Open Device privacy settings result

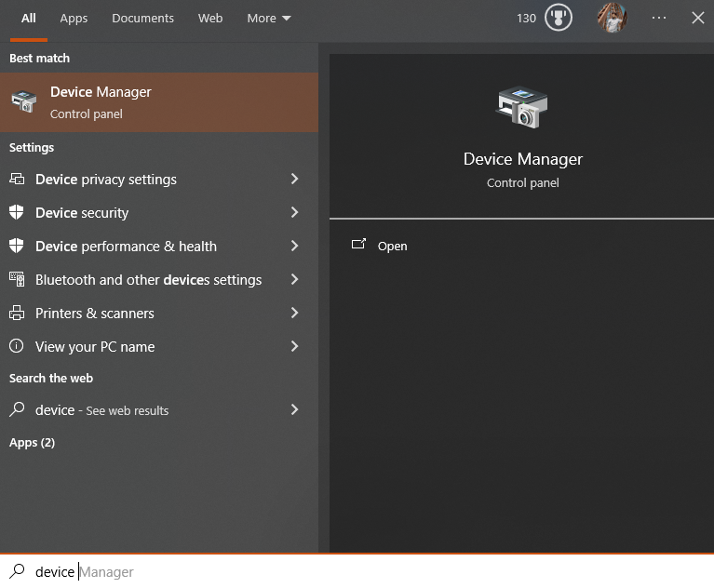click(159, 180)
